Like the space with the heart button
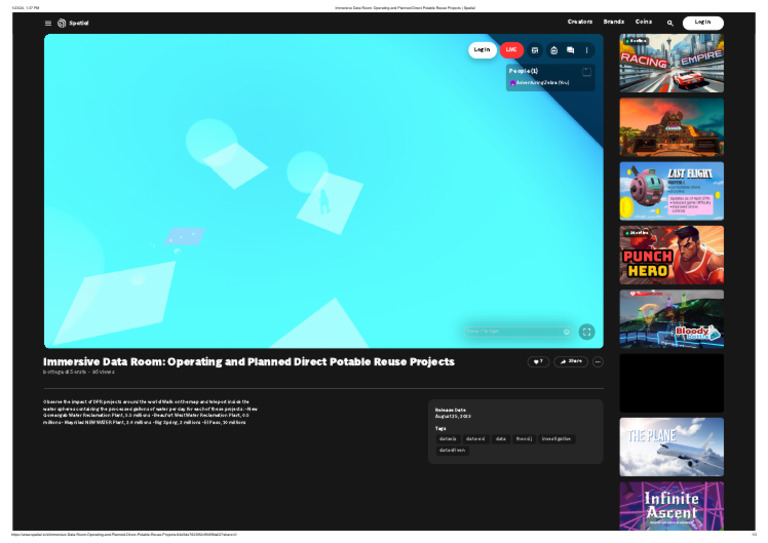The width and height of the screenshot is (768, 543). pos(539,361)
